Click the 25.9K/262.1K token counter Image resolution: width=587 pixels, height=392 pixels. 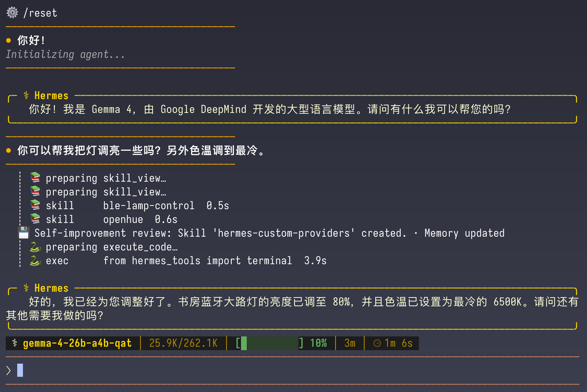coord(183,343)
